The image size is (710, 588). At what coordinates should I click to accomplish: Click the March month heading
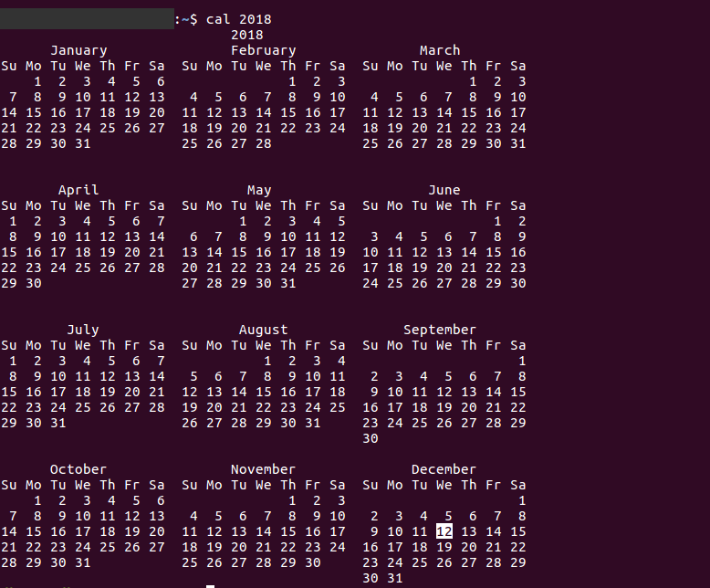point(440,50)
